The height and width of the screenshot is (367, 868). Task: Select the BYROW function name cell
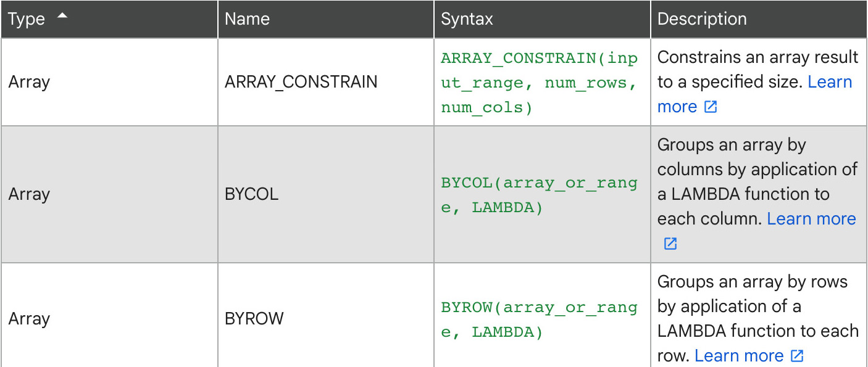326,315
